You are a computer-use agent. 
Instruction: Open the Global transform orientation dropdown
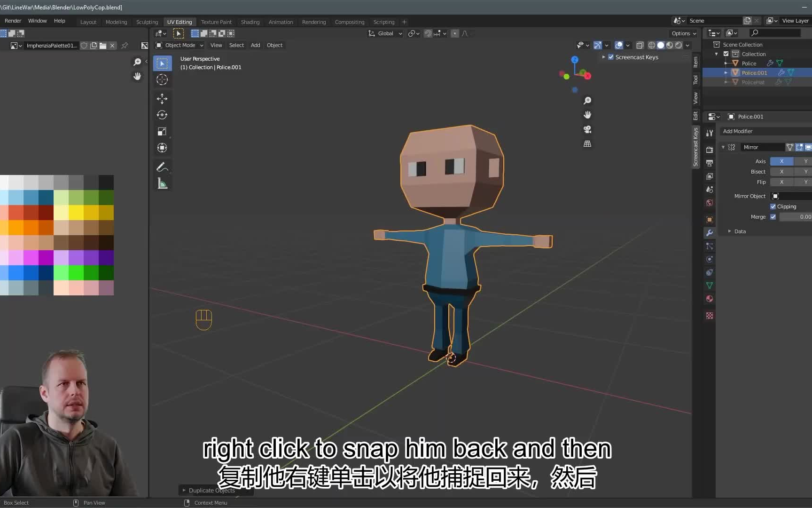click(385, 33)
